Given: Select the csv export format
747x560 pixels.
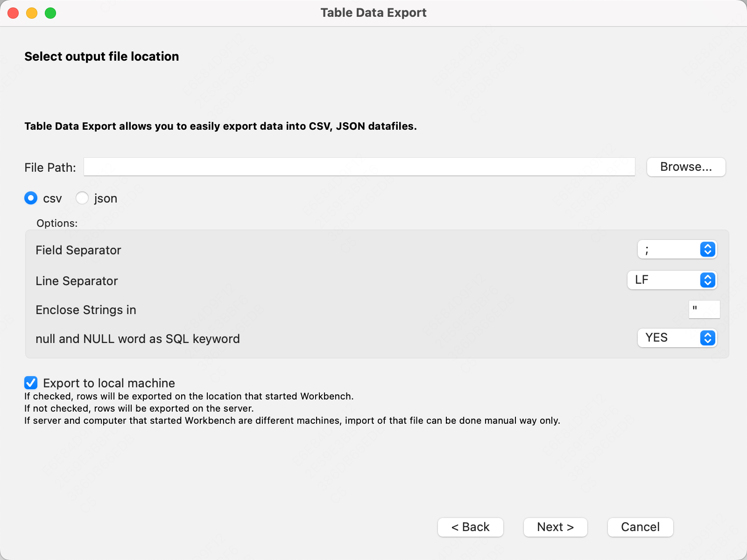Looking at the screenshot, I should click(x=30, y=198).
